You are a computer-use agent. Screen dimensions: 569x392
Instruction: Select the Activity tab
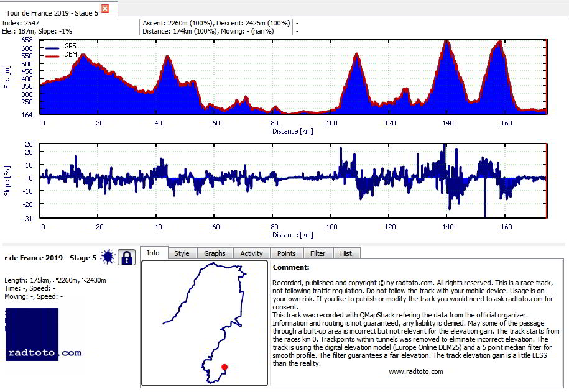[251, 253]
